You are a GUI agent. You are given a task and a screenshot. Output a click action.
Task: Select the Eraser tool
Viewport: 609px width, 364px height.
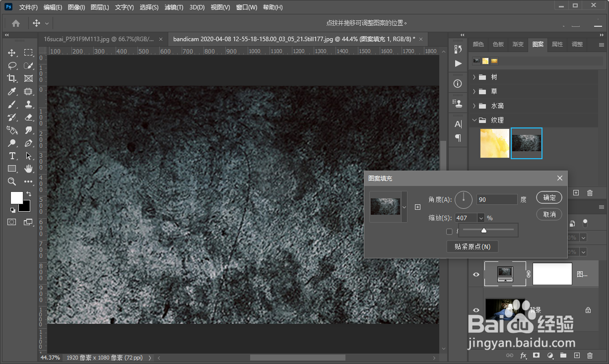pyautogui.click(x=28, y=117)
